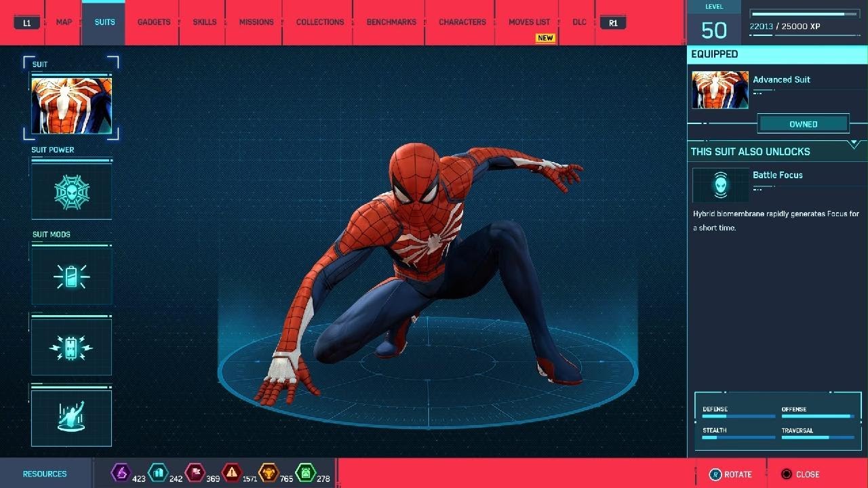
Task: Click the Battle Focus label
Action: click(x=778, y=175)
